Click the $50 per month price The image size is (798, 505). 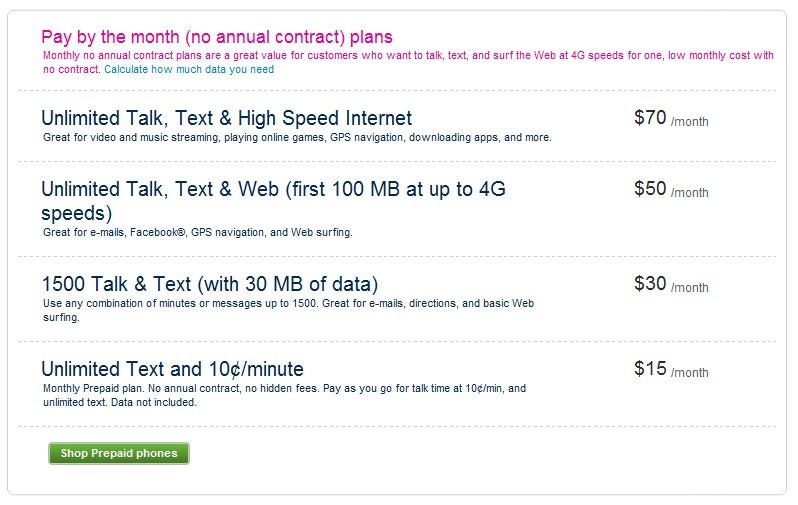pyautogui.click(x=670, y=189)
